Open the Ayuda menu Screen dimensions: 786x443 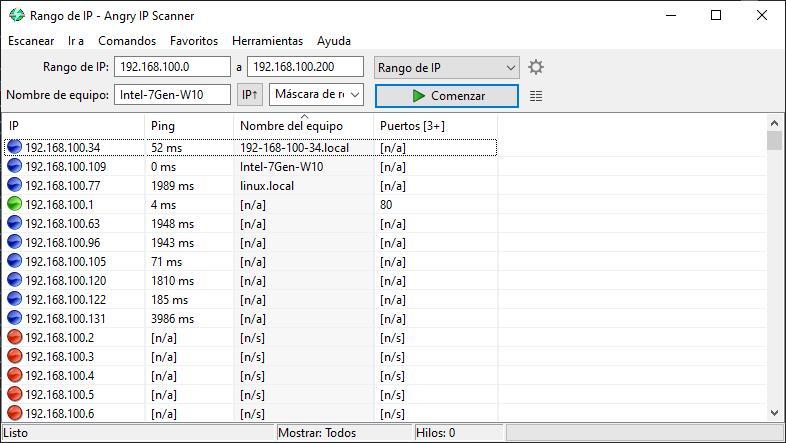pyautogui.click(x=334, y=41)
